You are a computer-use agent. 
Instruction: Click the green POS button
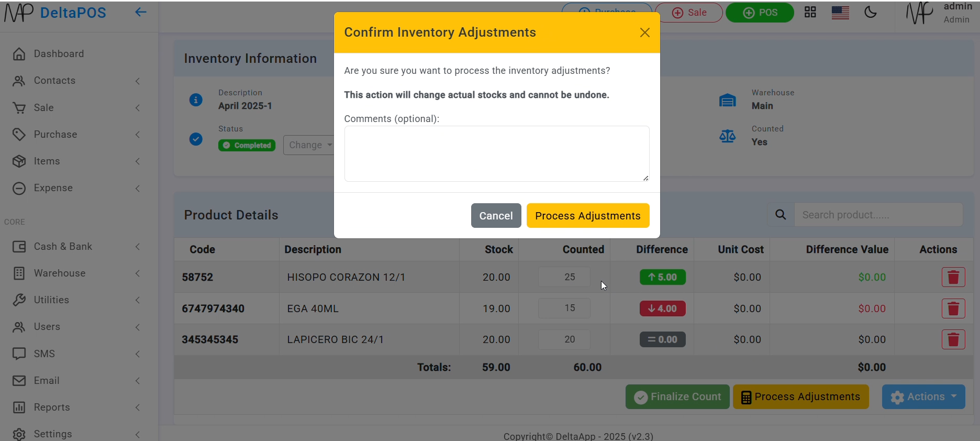pyautogui.click(x=760, y=13)
